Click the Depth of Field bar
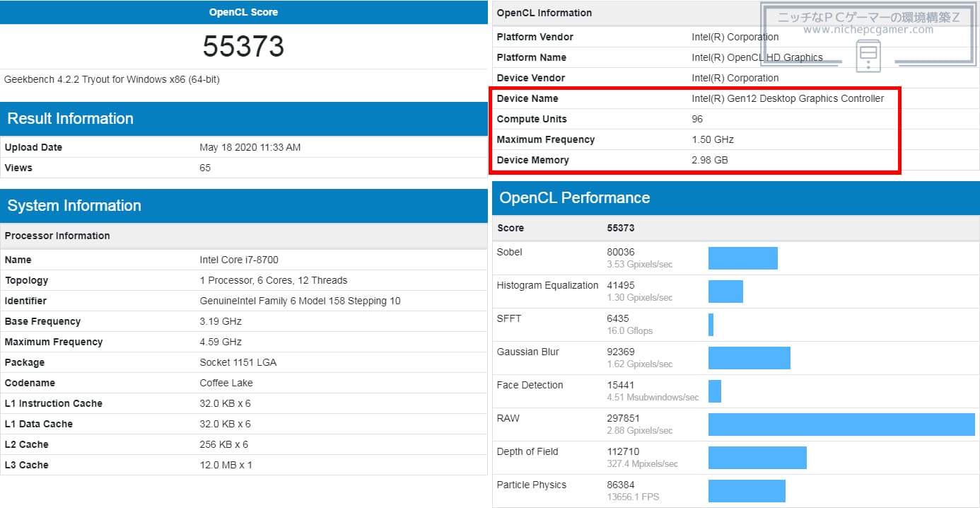The height and width of the screenshot is (508, 980). tap(757, 458)
